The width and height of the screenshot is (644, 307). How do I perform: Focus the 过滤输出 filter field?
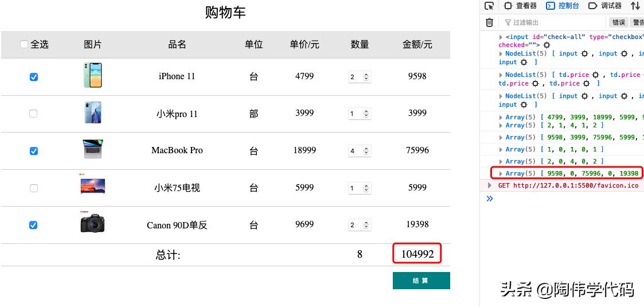555,22
